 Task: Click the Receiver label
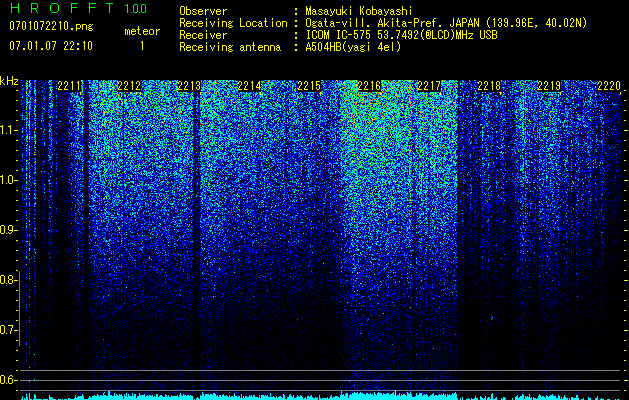[x=203, y=35]
